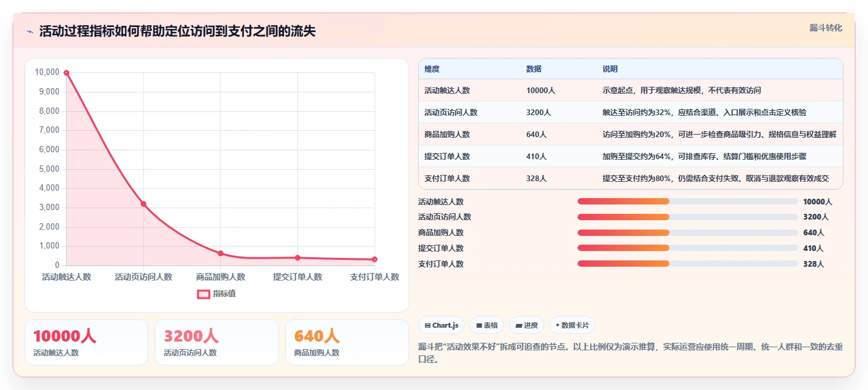Click the 提交订单人数 progress bar showing 410人
The height and width of the screenshot is (390, 868).
click(x=688, y=248)
